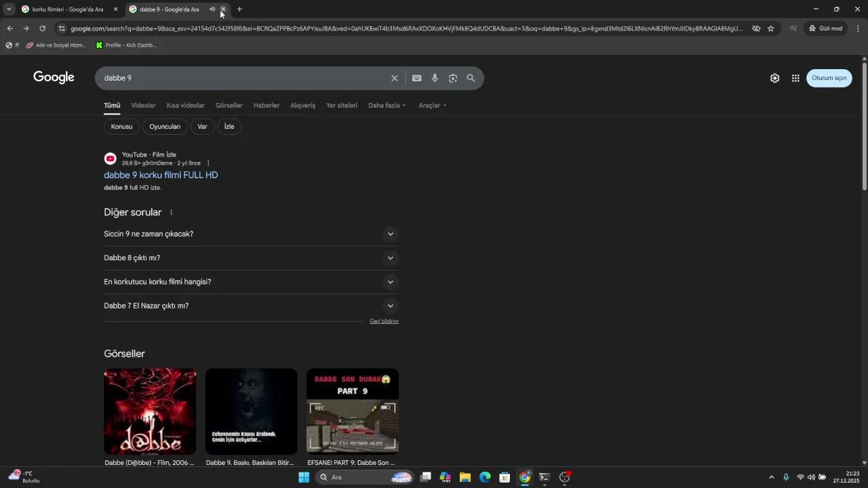The image size is (868, 488).
Task: Search by image with the lens icon
Action: (x=453, y=78)
